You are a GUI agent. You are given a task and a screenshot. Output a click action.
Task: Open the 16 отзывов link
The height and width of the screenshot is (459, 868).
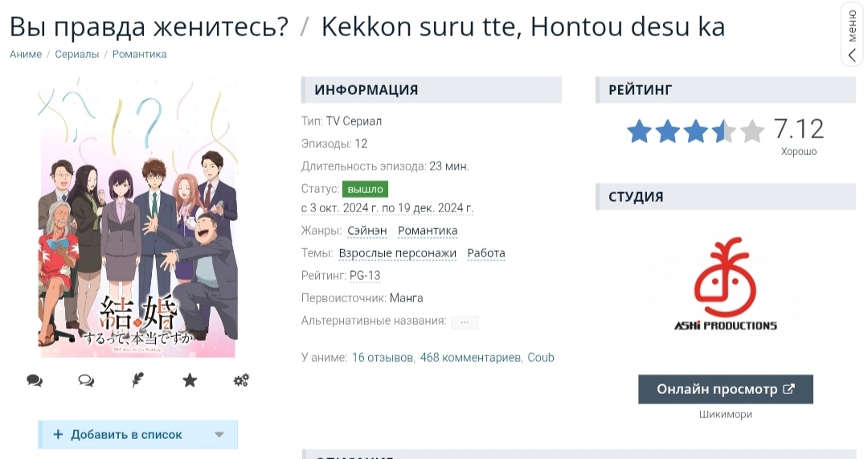coord(383,358)
